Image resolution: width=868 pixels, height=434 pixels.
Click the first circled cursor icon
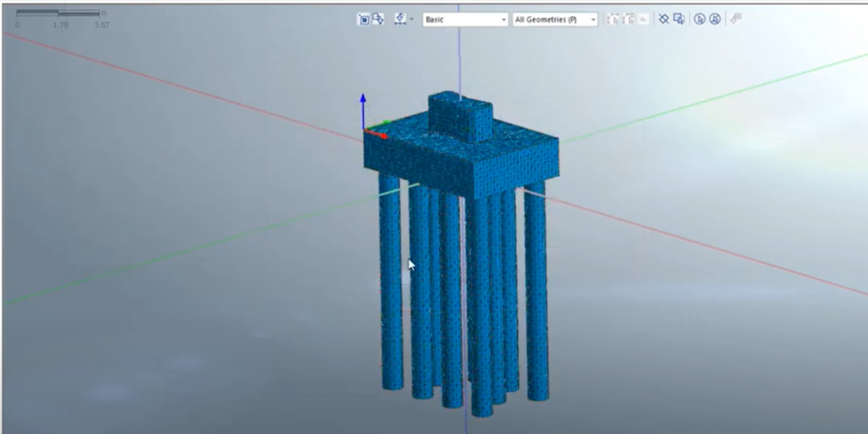click(x=700, y=19)
